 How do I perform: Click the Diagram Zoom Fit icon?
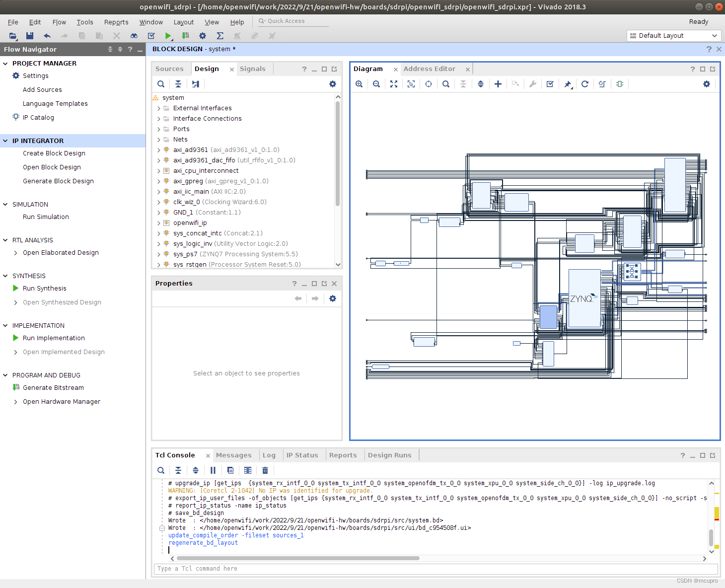pos(394,84)
